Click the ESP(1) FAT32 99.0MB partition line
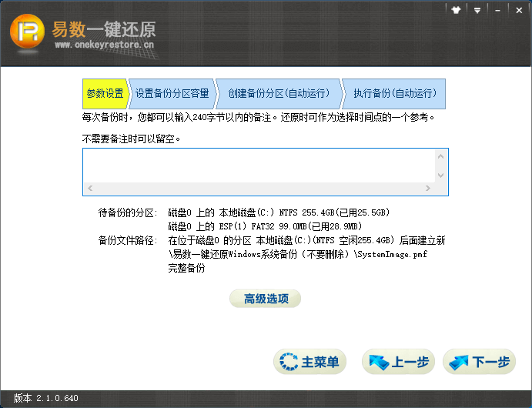This screenshot has width=532, height=408. pos(265,226)
